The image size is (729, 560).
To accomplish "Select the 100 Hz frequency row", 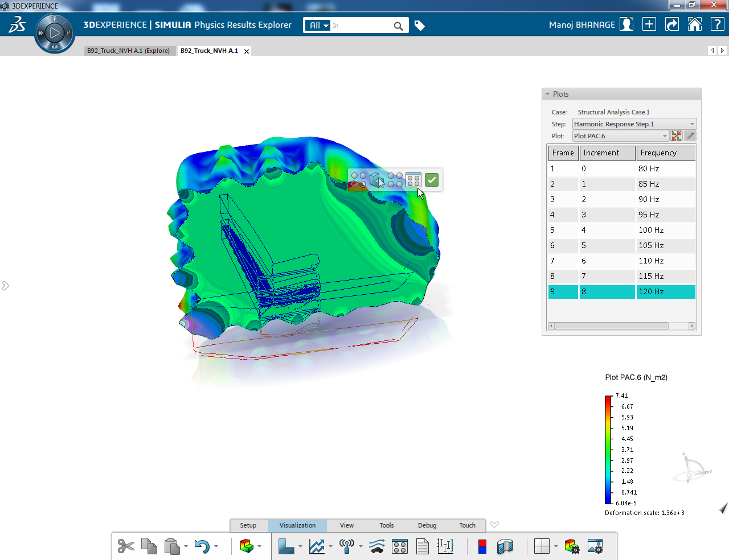I will 621,230.
